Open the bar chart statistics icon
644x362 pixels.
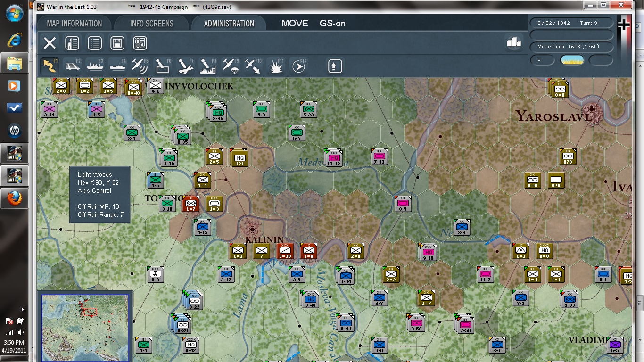[514, 42]
